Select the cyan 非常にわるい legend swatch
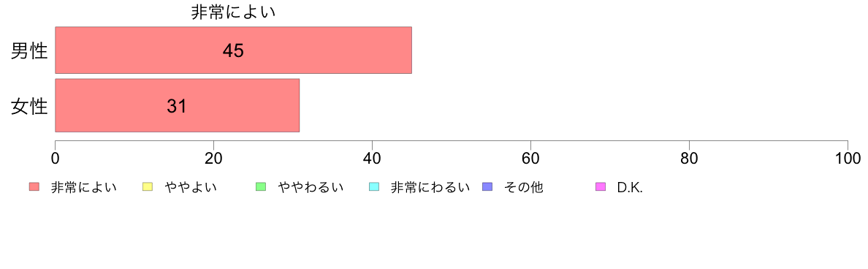 point(373,187)
